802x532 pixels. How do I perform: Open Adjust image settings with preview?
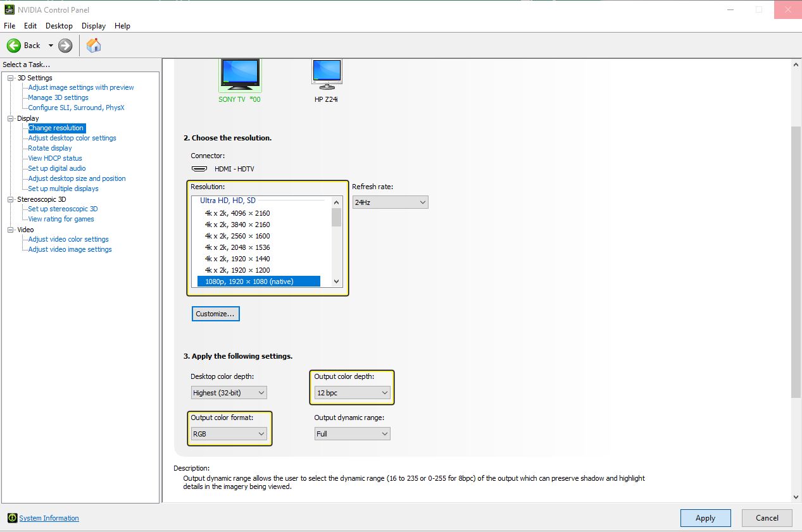[x=81, y=87]
